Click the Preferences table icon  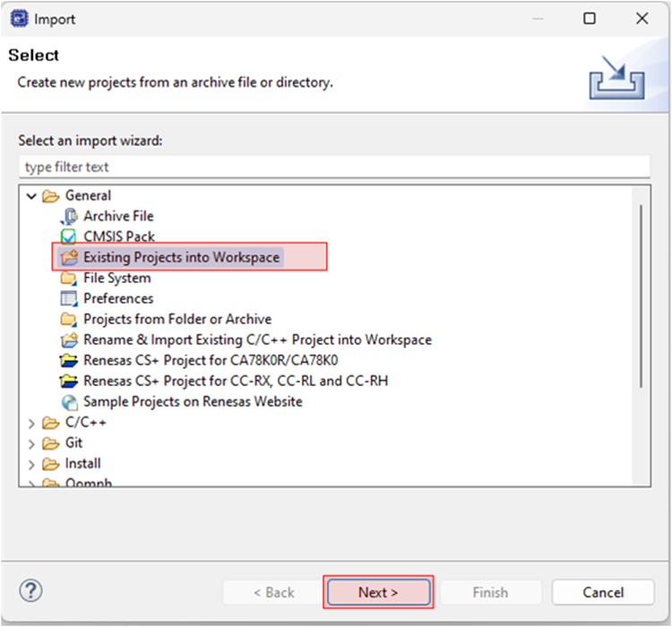tap(69, 298)
